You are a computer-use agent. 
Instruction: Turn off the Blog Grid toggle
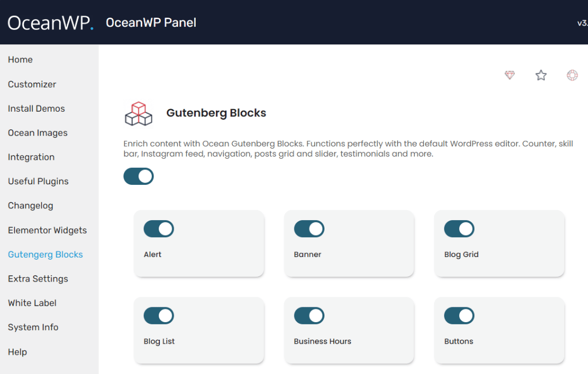point(459,229)
